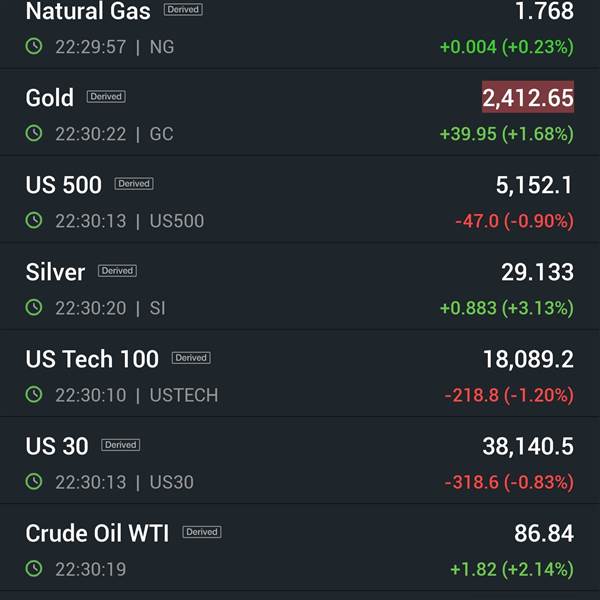Screen dimensions: 600x600
Task: Open Silver quote page
Action: tap(300, 286)
